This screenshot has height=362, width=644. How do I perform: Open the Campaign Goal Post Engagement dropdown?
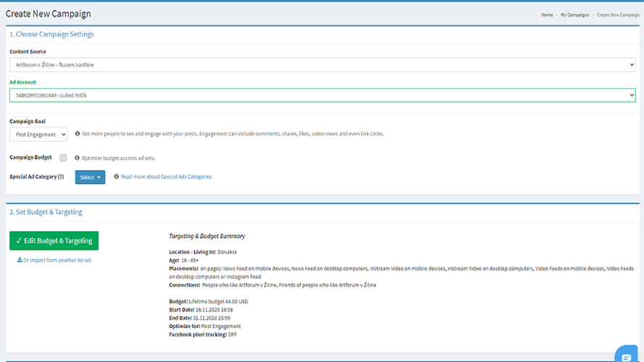click(38, 135)
